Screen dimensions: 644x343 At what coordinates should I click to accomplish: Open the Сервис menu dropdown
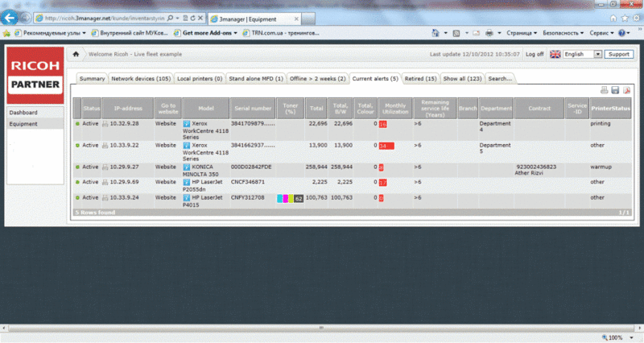(x=601, y=33)
